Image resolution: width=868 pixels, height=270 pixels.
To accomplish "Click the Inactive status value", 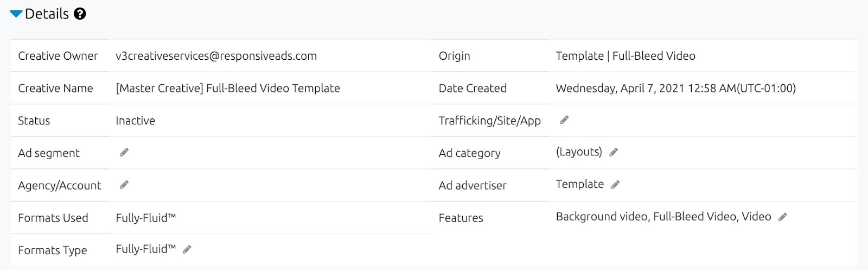I will [x=135, y=121].
